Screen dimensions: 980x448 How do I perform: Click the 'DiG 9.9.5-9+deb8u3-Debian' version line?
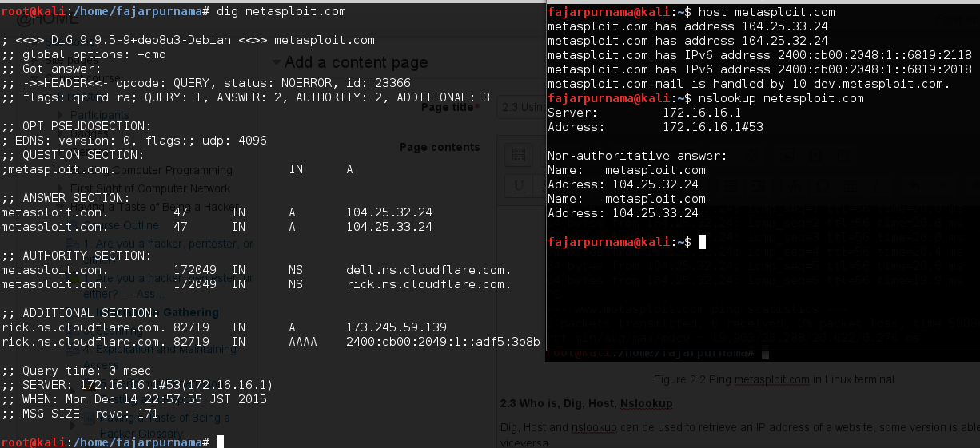(188, 40)
